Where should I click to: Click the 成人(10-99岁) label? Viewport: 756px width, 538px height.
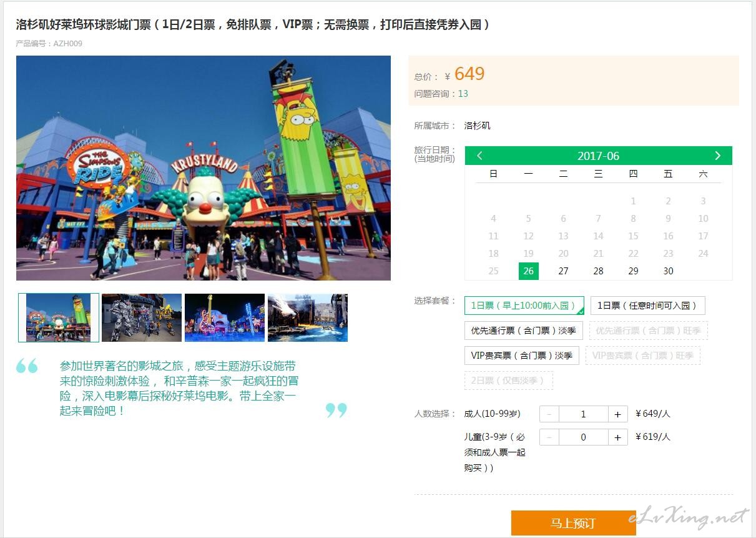[493, 414]
